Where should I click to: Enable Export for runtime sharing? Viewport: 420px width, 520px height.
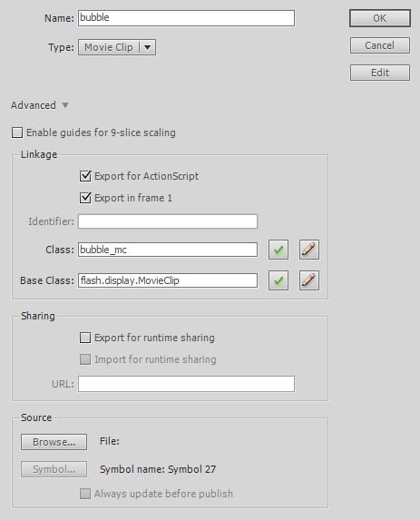pos(85,338)
